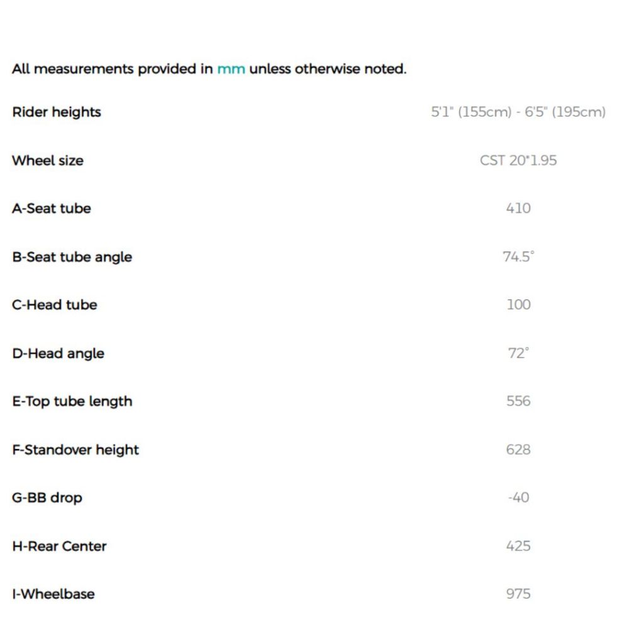Click the "G-BB drop" label

(47, 497)
